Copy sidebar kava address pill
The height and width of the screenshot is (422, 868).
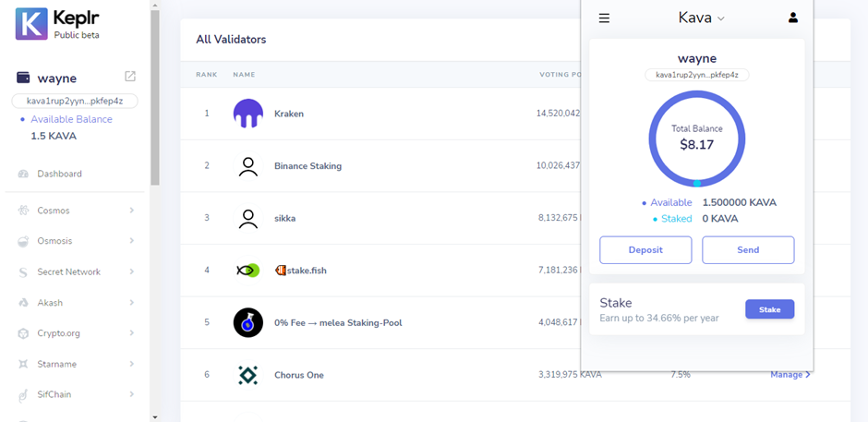[75, 102]
